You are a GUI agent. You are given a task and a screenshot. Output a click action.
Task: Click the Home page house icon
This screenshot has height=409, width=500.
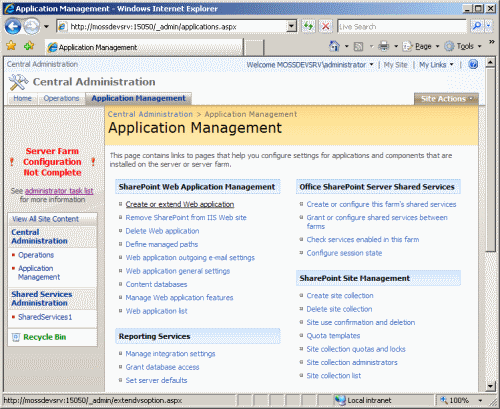point(334,46)
